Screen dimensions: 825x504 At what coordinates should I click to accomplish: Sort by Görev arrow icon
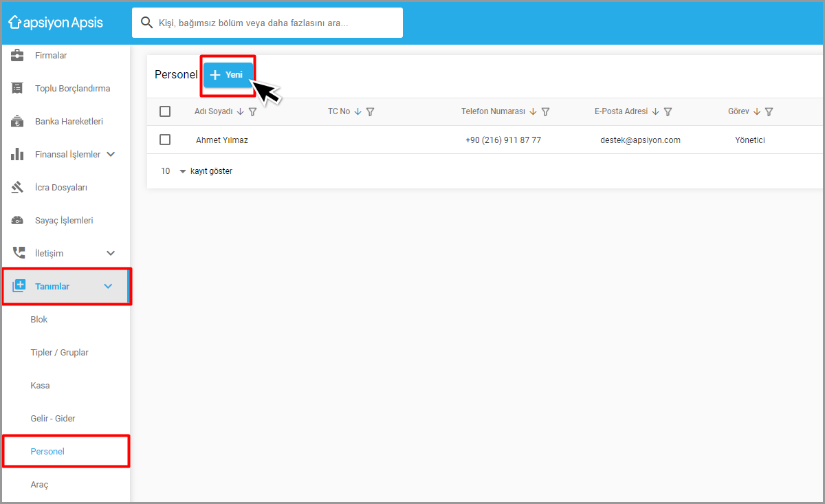[x=757, y=111]
